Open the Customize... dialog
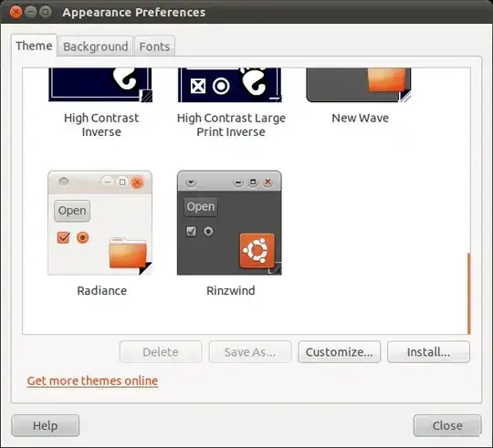The image size is (493, 448). pos(340,352)
